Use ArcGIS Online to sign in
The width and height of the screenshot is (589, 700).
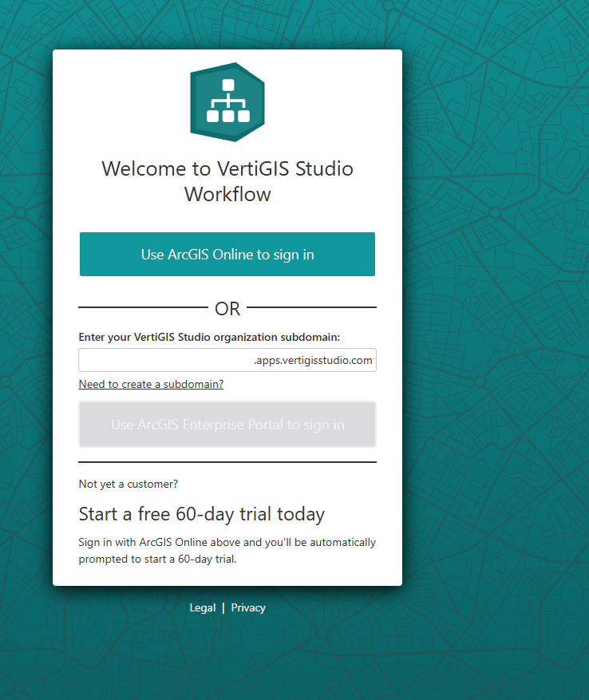tap(227, 254)
